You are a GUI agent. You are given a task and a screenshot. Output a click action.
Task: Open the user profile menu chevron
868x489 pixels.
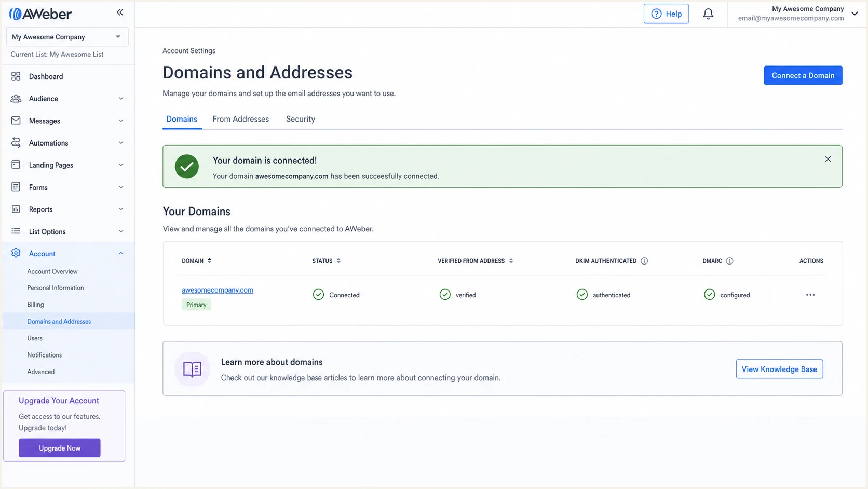tap(855, 14)
